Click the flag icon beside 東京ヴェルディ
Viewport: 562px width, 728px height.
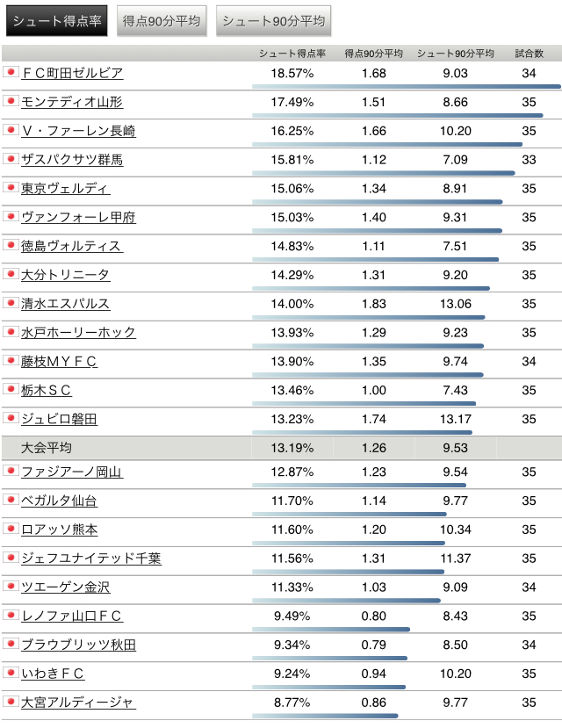pos(11,187)
